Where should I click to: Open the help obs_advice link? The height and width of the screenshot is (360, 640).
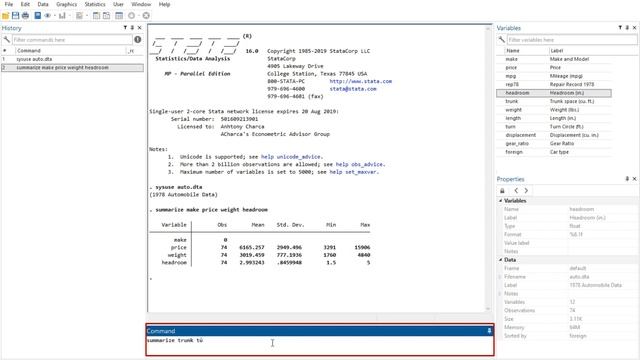click(360, 164)
